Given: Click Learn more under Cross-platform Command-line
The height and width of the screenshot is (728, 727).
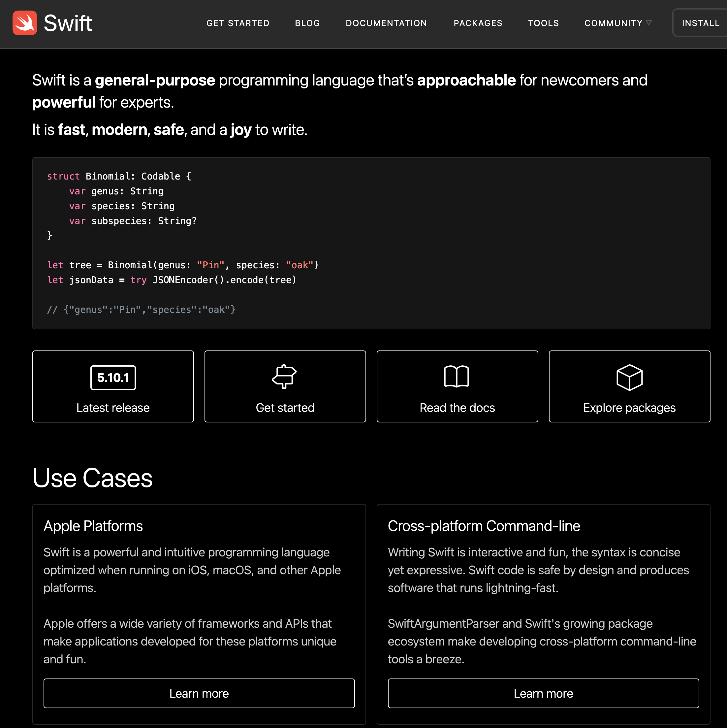Looking at the screenshot, I should (x=543, y=693).
